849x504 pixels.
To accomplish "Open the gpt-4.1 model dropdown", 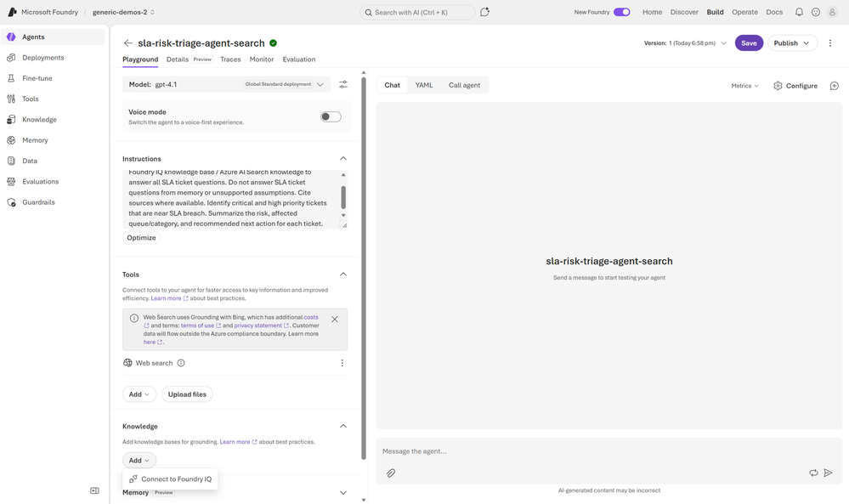I will click(x=226, y=84).
